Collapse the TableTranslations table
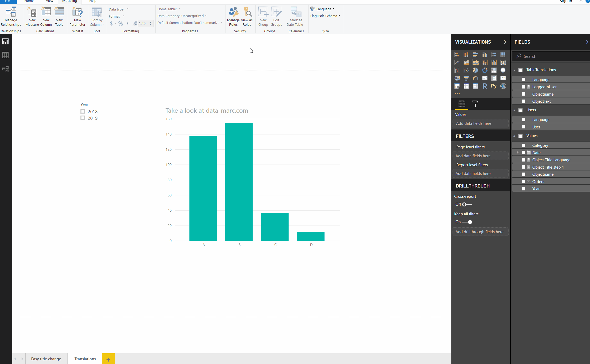 click(x=514, y=70)
